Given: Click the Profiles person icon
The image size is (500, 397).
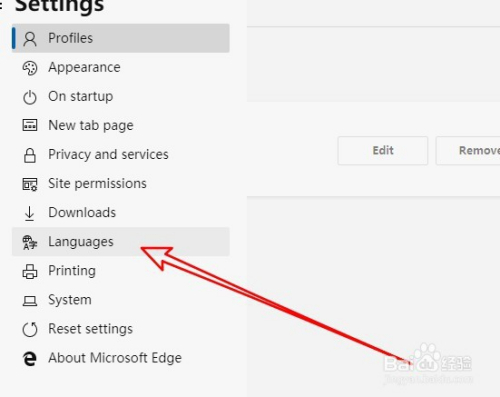Looking at the screenshot, I should tap(30, 39).
